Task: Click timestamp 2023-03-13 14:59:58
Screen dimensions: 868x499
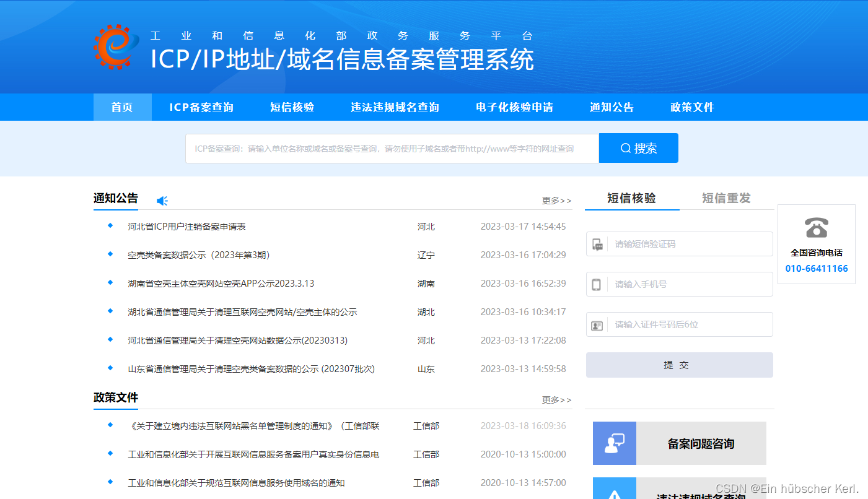Action: click(524, 369)
